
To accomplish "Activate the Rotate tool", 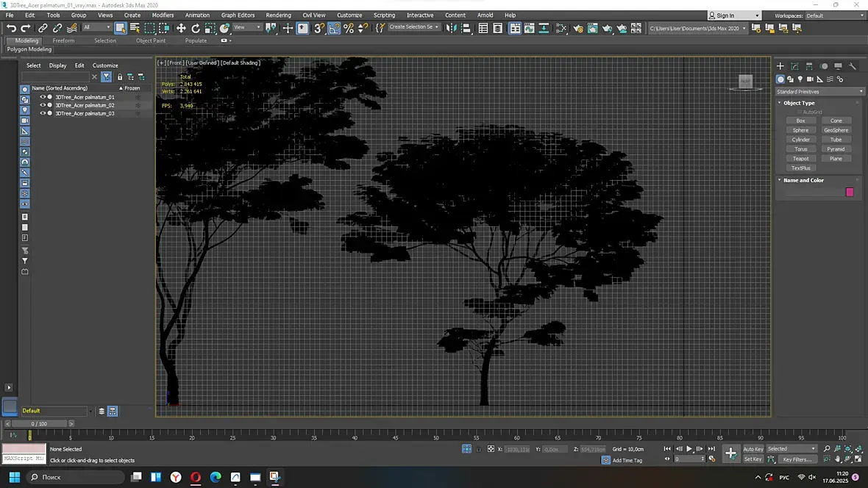I will (x=196, y=28).
